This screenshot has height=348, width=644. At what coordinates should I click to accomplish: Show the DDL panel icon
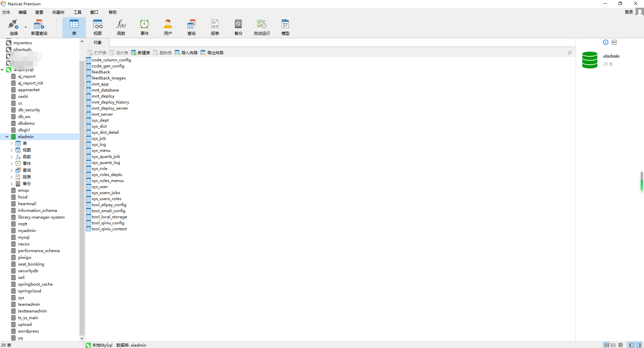pos(614,42)
